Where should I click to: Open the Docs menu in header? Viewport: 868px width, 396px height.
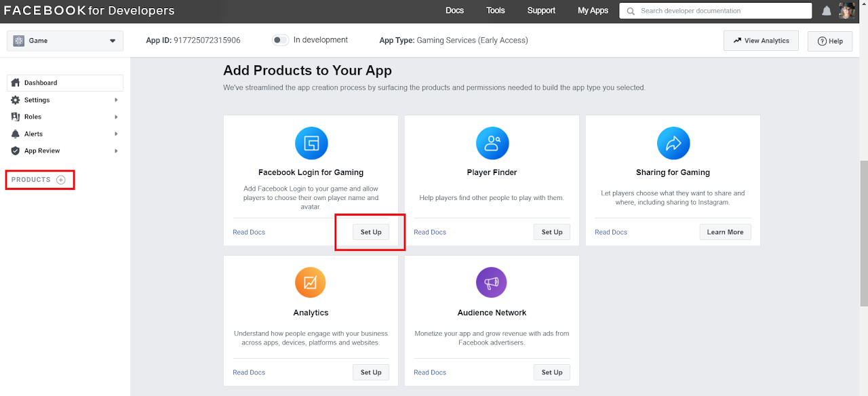coord(454,11)
